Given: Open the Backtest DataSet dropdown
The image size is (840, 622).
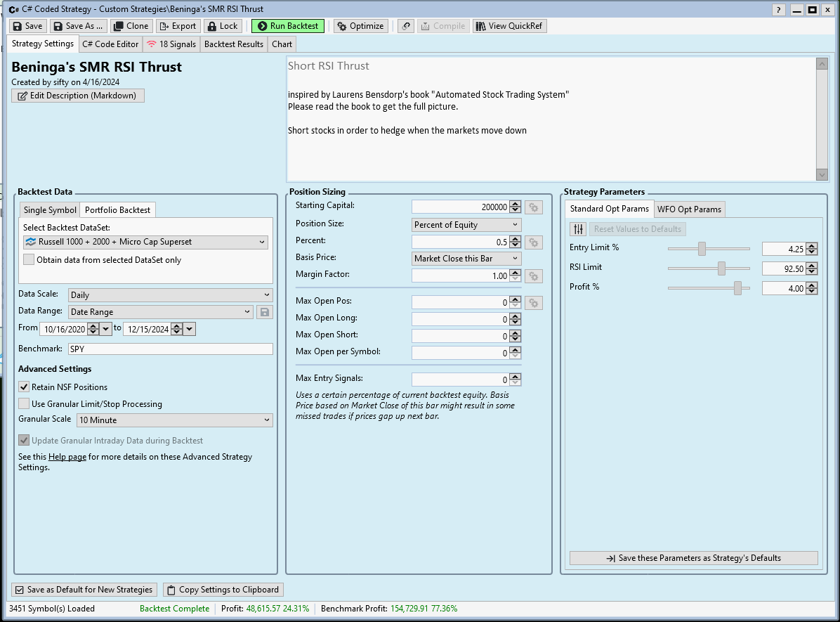Looking at the screenshot, I should [x=145, y=242].
